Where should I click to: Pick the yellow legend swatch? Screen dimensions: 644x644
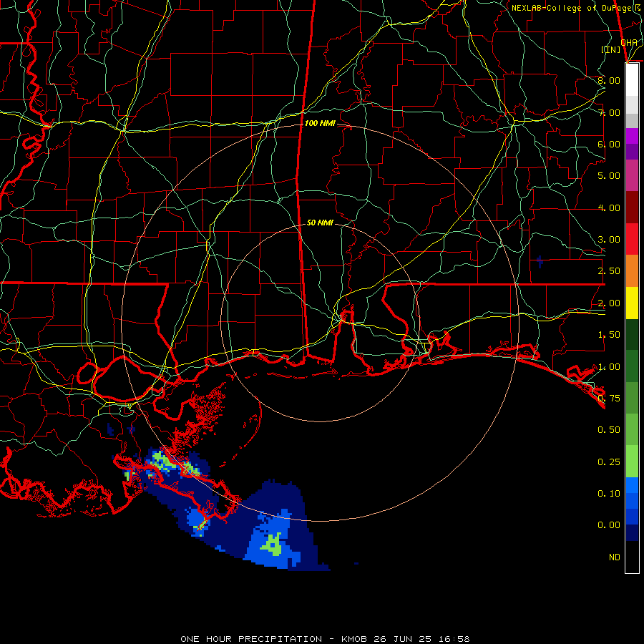click(632, 303)
